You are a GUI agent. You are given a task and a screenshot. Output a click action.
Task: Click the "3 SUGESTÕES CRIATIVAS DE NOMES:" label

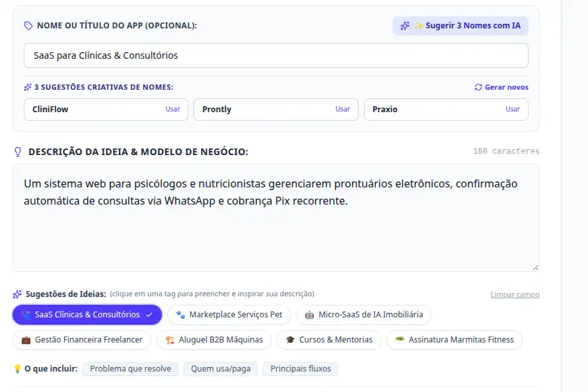click(104, 87)
